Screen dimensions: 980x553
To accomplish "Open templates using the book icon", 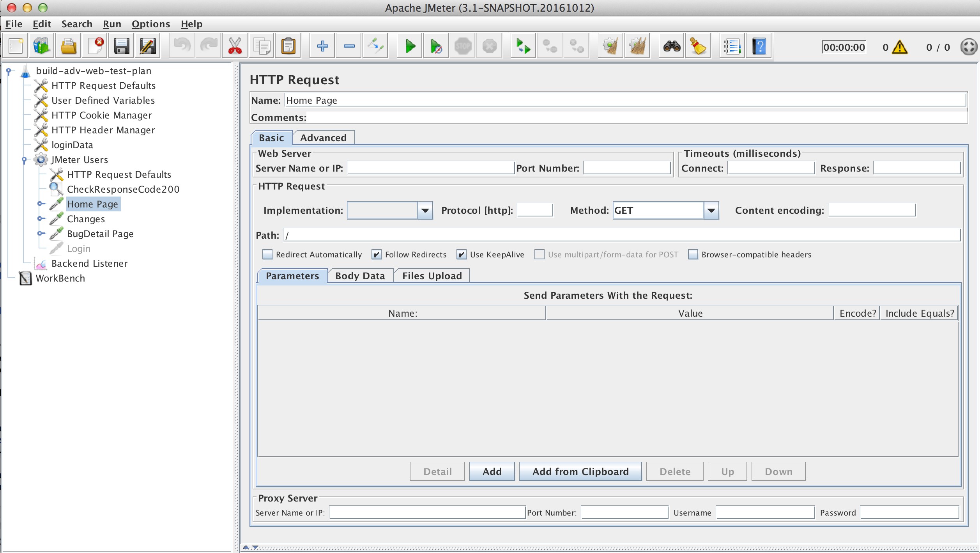I will point(41,46).
